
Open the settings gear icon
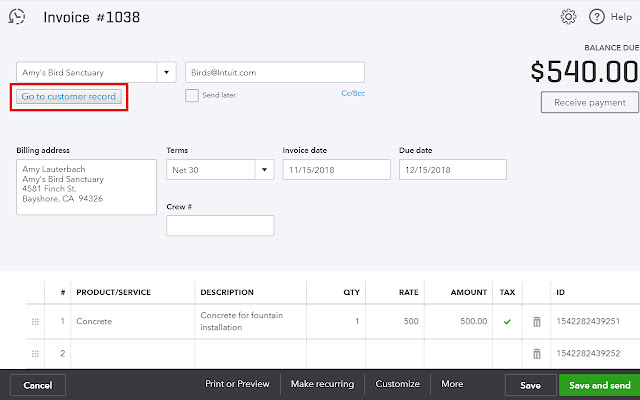coord(569,17)
